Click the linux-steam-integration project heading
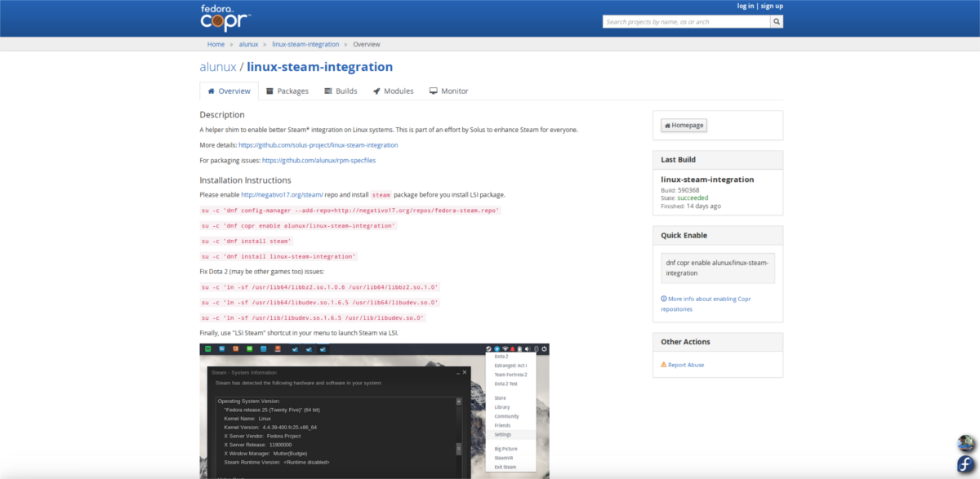Image resolution: width=980 pixels, height=479 pixels. coord(320,67)
